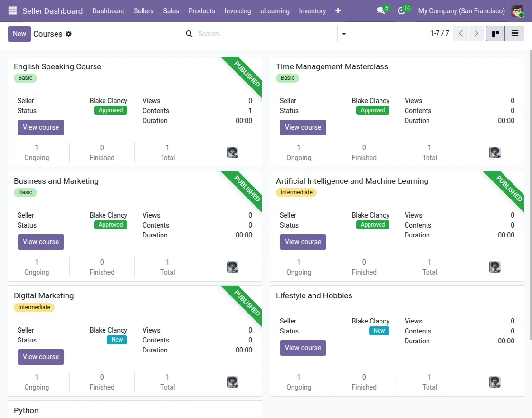Click avatar on Lifestyle and Hobbies card
532x418 pixels.
click(x=495, y=382)
